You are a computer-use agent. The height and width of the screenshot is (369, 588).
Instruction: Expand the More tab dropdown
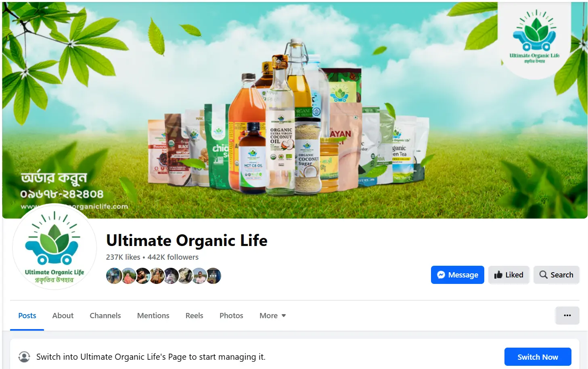[x=273, y=315]
